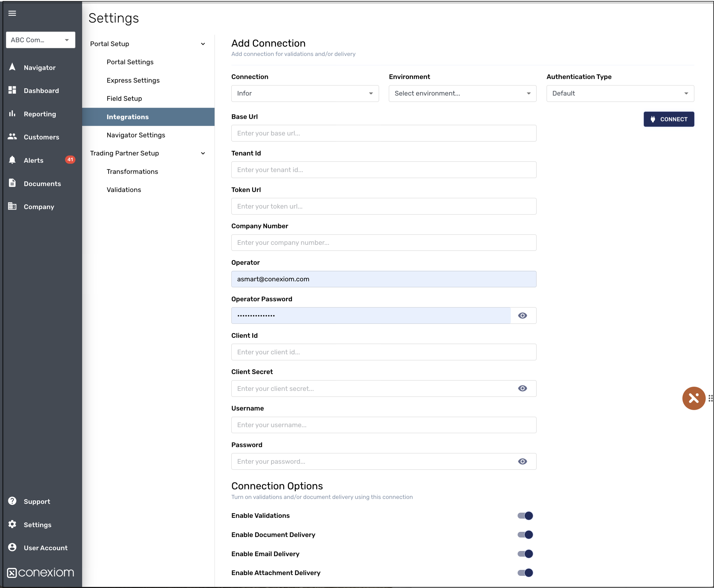Open the Navigator section
Viewport: 714px width, 588px height.
coord(39,67)
